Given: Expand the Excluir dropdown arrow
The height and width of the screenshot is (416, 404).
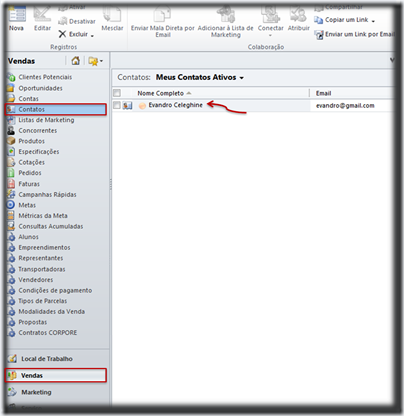Looking at the screenshot, I should click(x=92, y=35).
